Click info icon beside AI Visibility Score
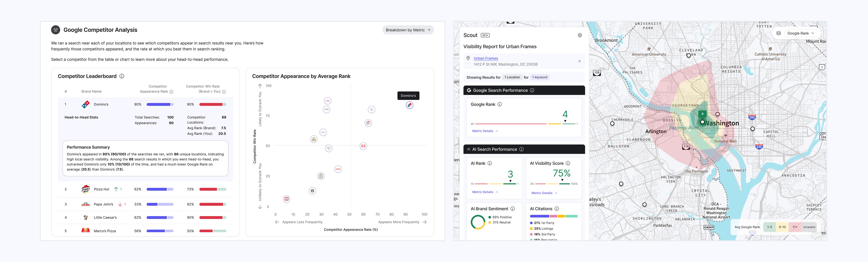Image resolution: width=868 pixels, height=262 pixels. click(x=568, y=163)
